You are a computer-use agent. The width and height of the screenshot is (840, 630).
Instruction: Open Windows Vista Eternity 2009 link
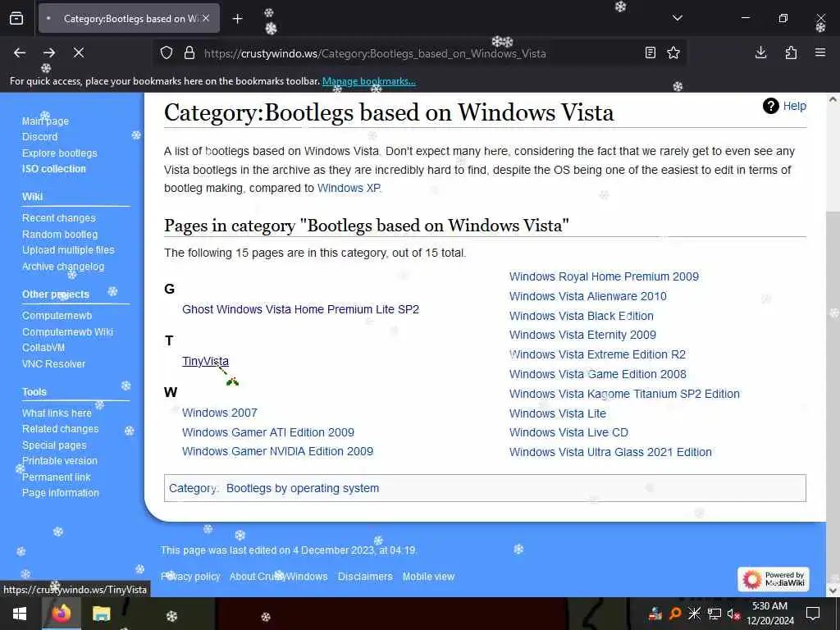(582, 335)
